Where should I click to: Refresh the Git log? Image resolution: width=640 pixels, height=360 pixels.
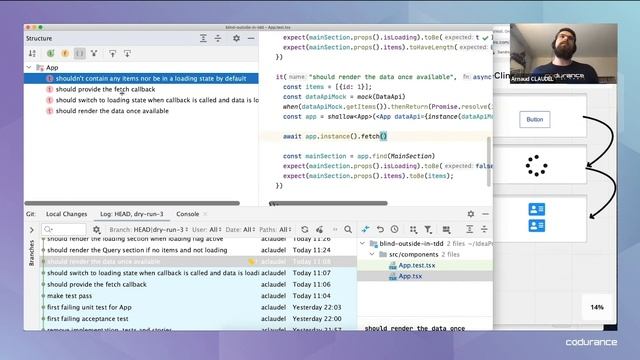tap(304, 229)
